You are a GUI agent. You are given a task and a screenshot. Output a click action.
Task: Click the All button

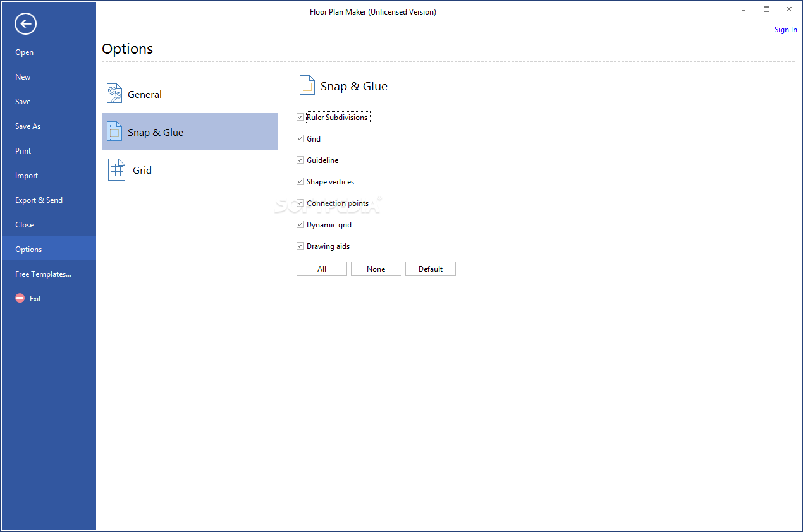coord(322,269)
